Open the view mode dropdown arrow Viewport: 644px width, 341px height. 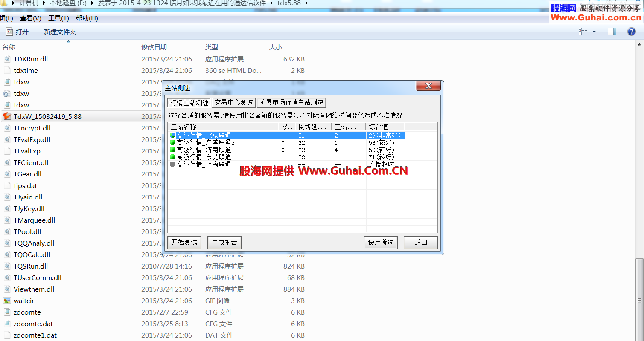pyautogui.click(x=594, y=32)
